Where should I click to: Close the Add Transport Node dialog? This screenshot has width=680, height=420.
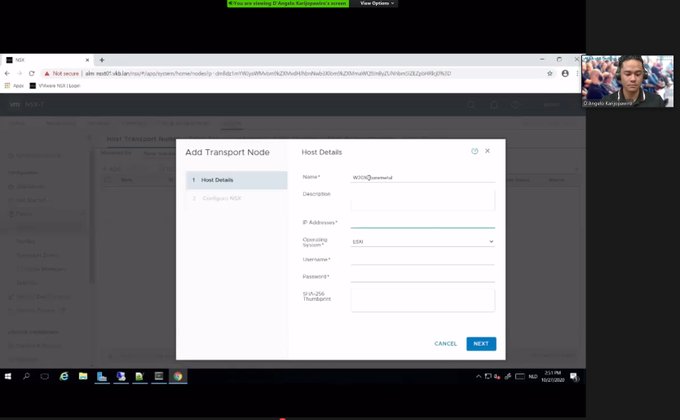coord(487,151)
